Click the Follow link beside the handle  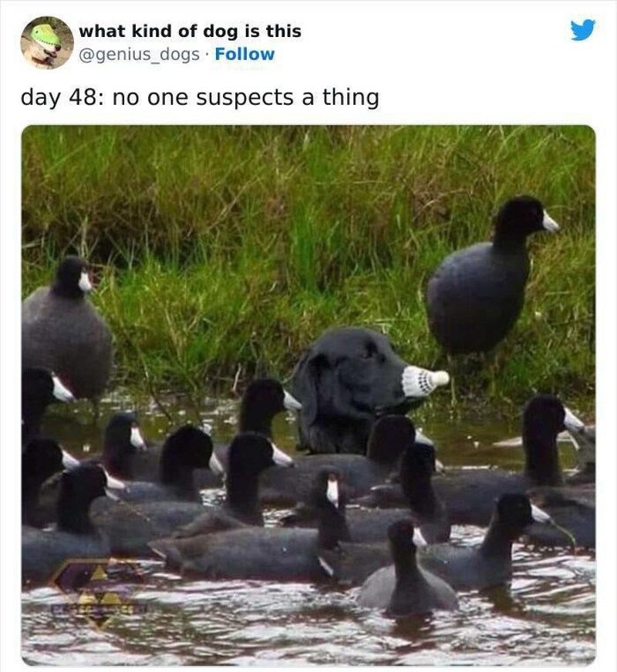pyautogui.click(x=244, y=55)
